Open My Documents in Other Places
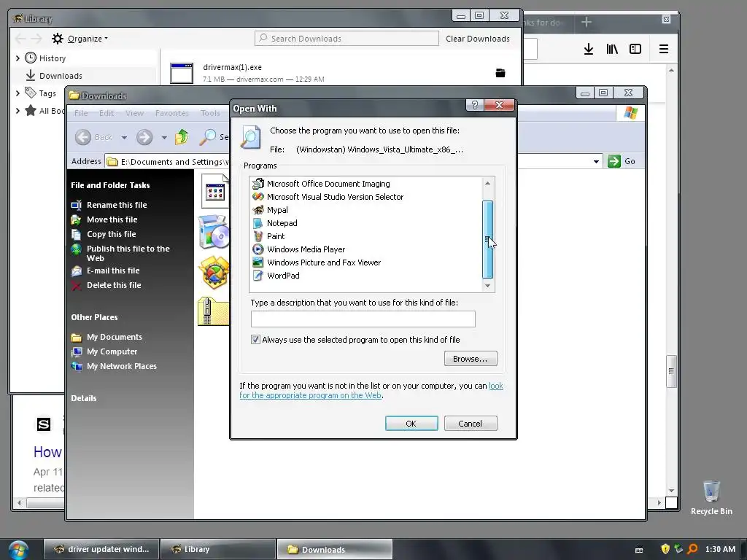The height and width of the screenshot is (560, 747). [107, 337]
